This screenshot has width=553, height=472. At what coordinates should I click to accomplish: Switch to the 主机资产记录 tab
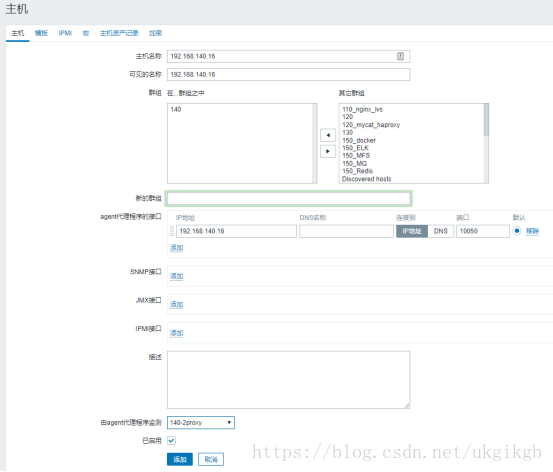(119, 33)
